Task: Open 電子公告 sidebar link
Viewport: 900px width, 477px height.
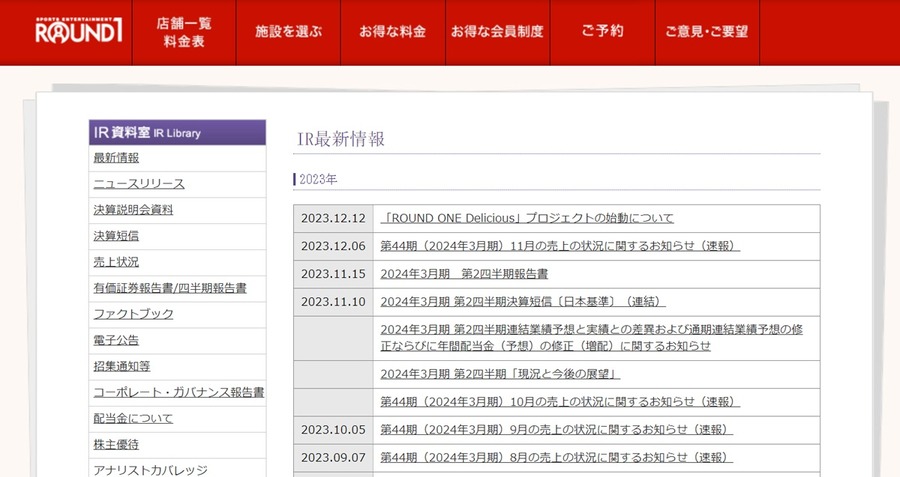Action: pyautogui.click(x=116, y=340)
